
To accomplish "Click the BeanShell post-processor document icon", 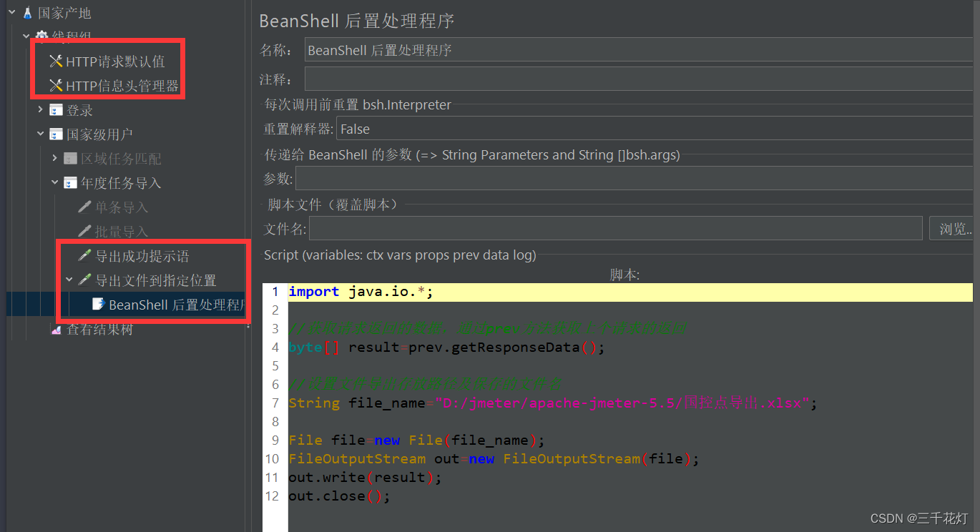I will [99, 304].
